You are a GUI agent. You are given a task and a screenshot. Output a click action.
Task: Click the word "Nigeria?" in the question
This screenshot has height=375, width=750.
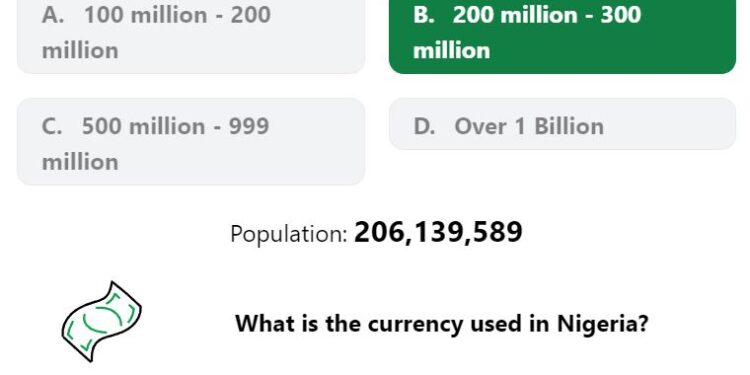click(603, 324)
